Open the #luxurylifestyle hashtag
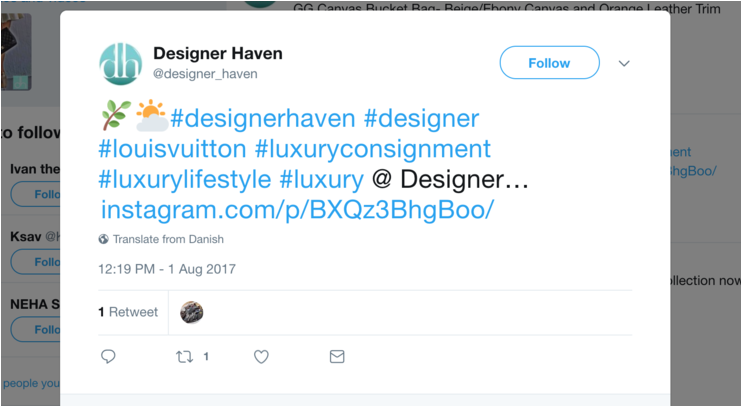The height and width of the screenshot is (406, 741). coord(185,180)
